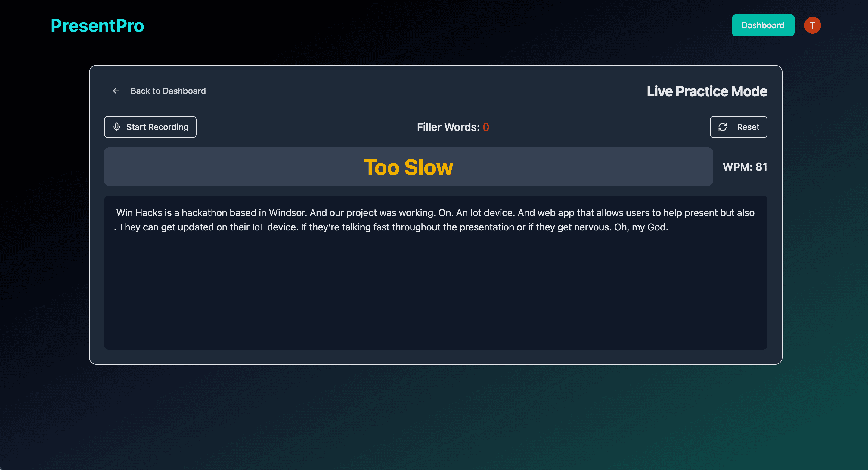This screenshot has width=868, height=470.
Task: Click the back arrow icon
Action: (116, 91)
